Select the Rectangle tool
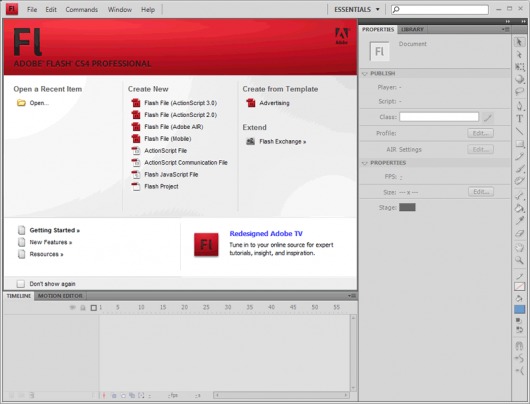The width and height of the screenshot is (530, 404). click(x=520, y=144)
